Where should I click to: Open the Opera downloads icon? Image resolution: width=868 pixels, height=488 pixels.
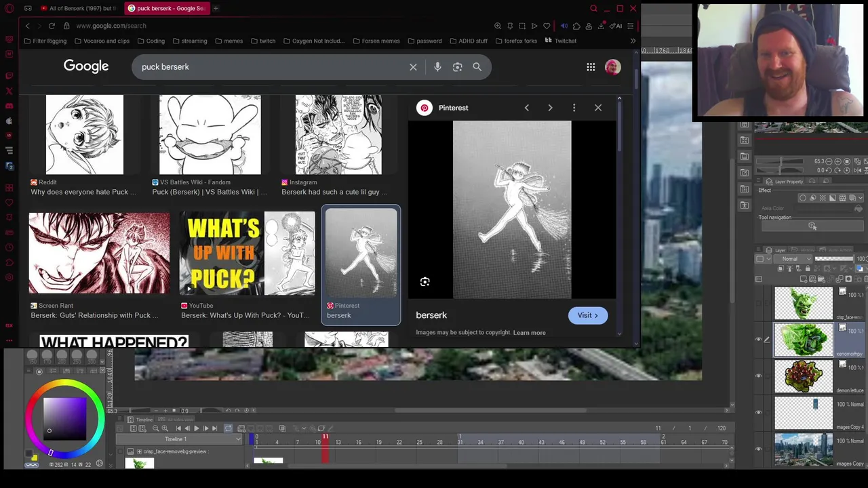(601, 26)
